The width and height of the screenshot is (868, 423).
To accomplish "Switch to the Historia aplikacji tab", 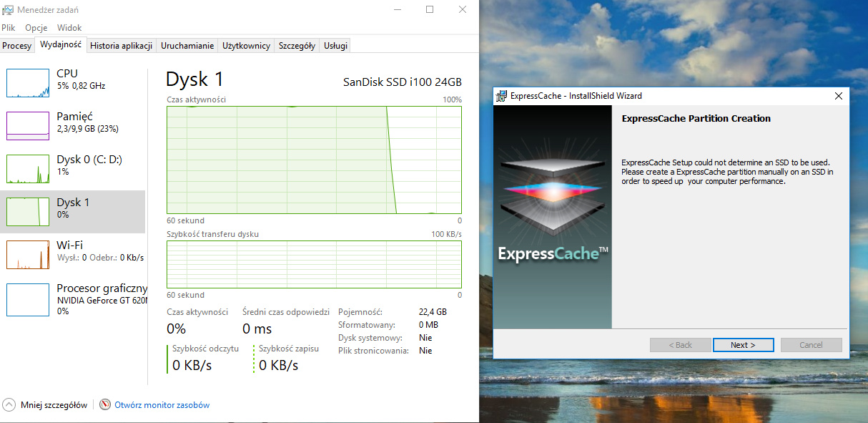I will [122, 46].
